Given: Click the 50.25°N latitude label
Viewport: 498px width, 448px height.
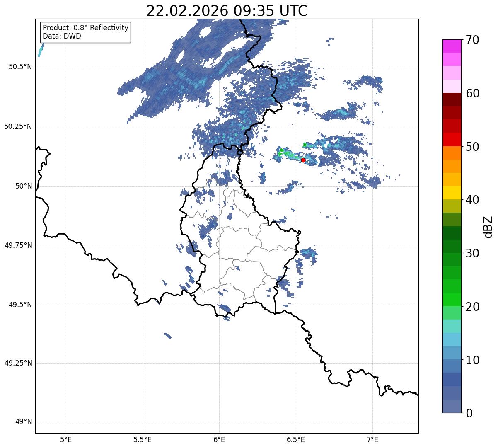Looking at the screenshot, I should pos(18,126).
